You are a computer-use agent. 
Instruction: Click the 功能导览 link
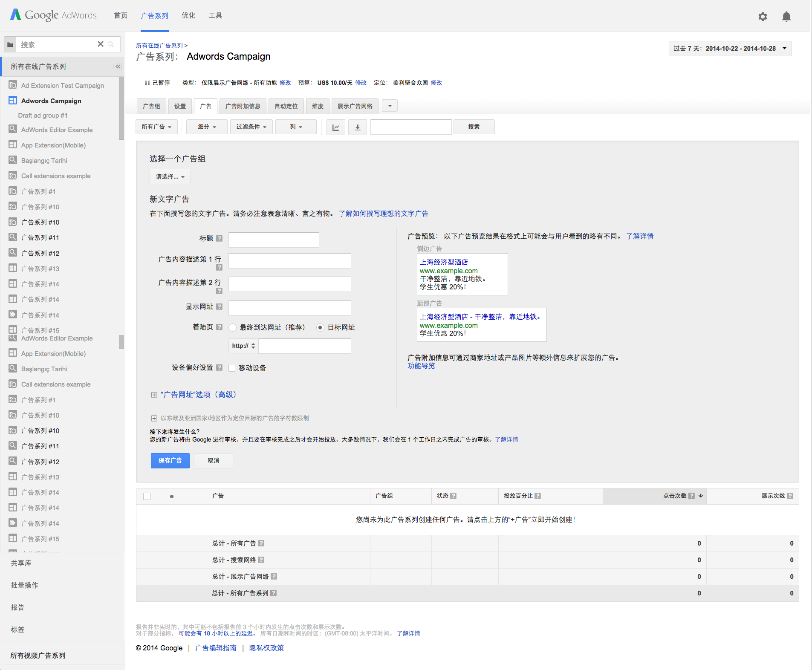pos(421,366)
